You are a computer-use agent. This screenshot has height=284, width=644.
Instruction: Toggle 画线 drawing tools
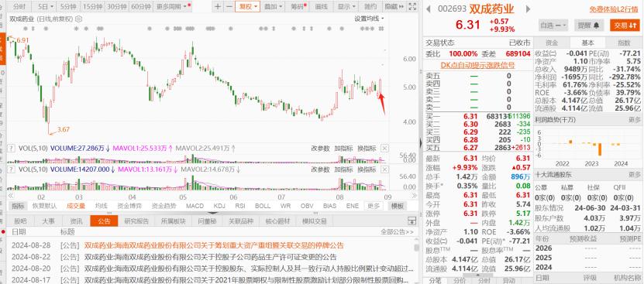(x=321, y=6)
